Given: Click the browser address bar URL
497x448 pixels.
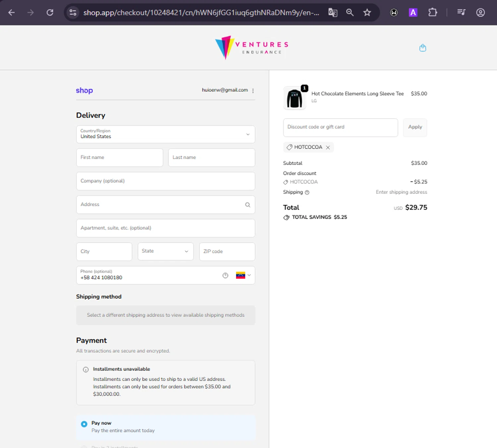Looking at the screenshot, I should tap(201, 13).
